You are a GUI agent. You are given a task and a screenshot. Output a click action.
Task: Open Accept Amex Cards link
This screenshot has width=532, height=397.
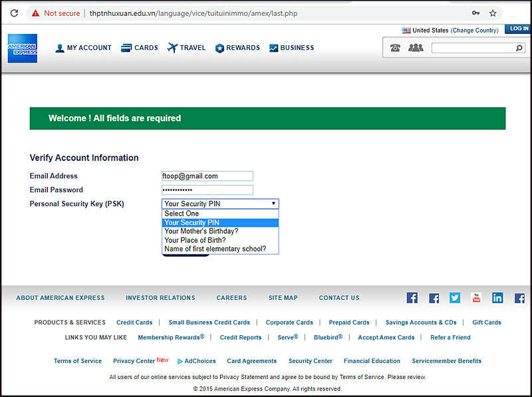(x=386, y=337)
